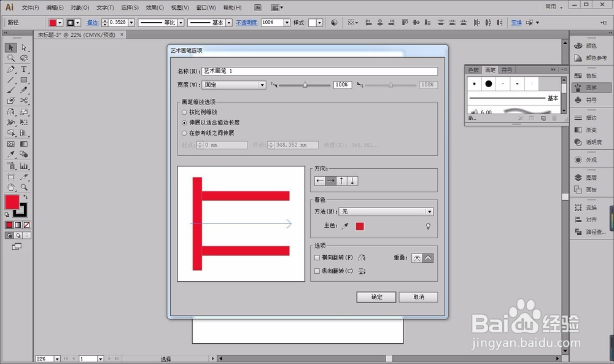Open the 图层 (Layers) panel

pos(591,177)
